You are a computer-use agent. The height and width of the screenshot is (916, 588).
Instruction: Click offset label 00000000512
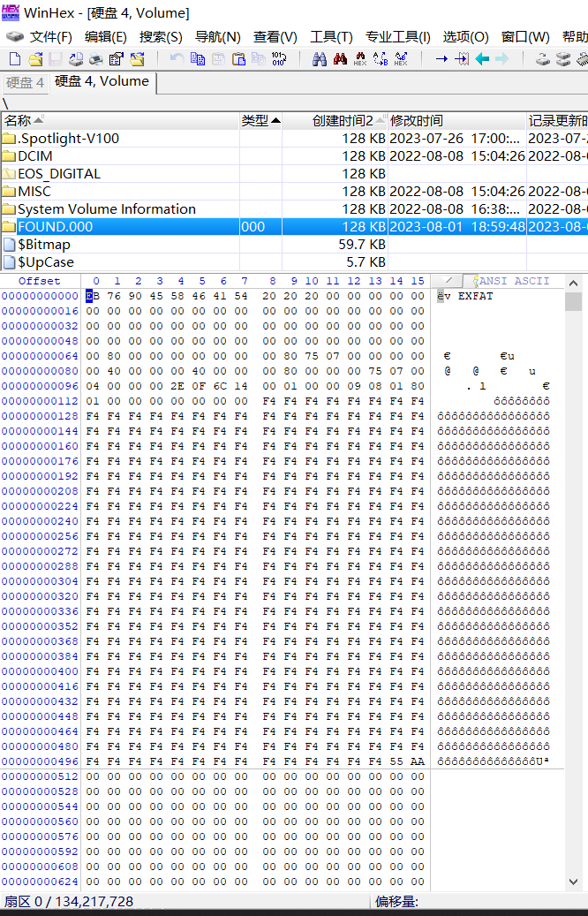40,777
